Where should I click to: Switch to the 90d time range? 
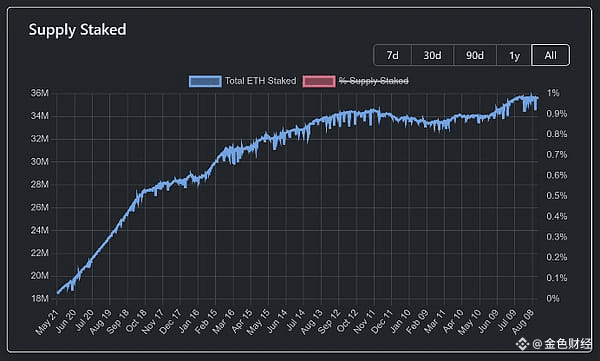pyautogui.click(x=475, y=56)
